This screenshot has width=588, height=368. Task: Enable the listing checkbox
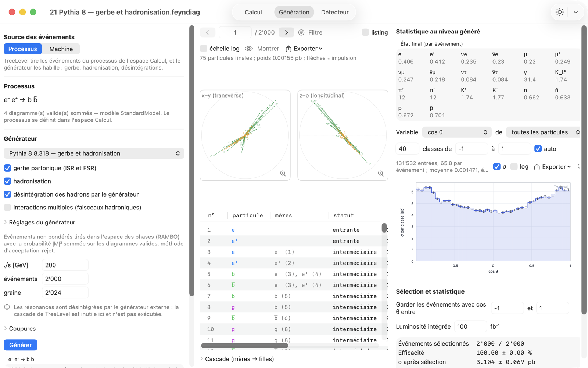365,32
